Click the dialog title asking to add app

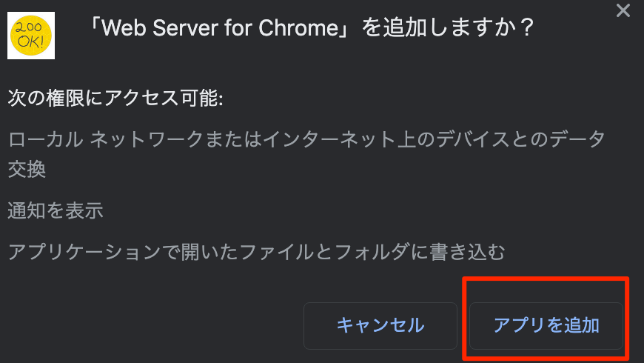click(310, 27)
